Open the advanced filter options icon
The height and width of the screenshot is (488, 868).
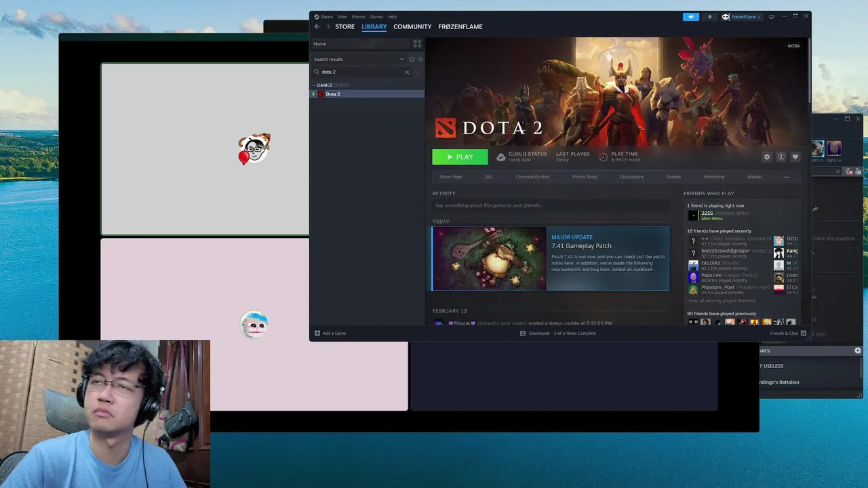click(x=418, y=72)
